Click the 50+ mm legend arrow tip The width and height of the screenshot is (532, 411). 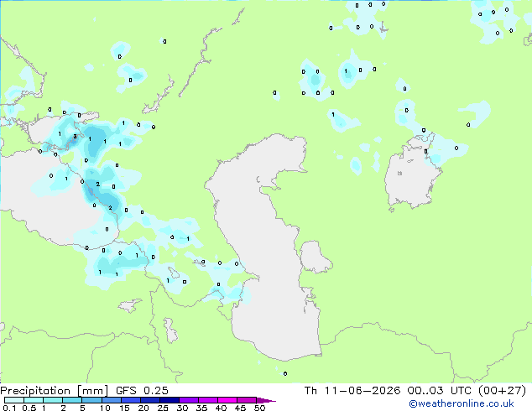pyautogui.click(x=266, y=400)
